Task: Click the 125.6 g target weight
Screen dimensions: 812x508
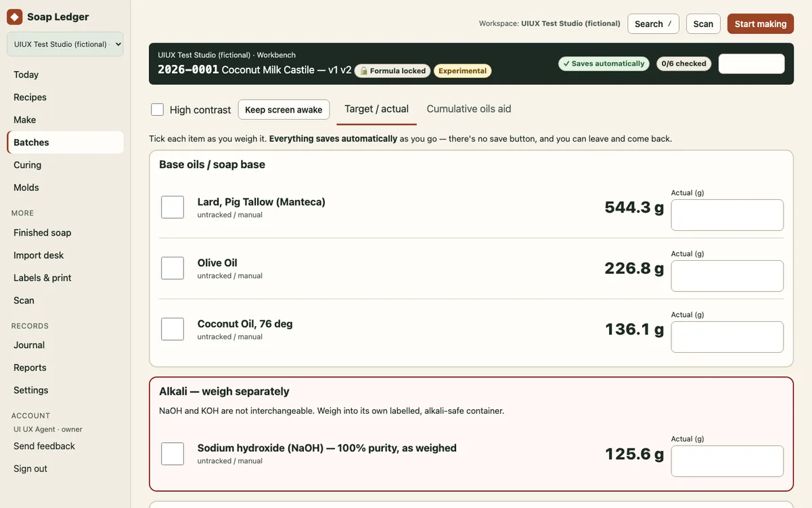Action: 635,454
